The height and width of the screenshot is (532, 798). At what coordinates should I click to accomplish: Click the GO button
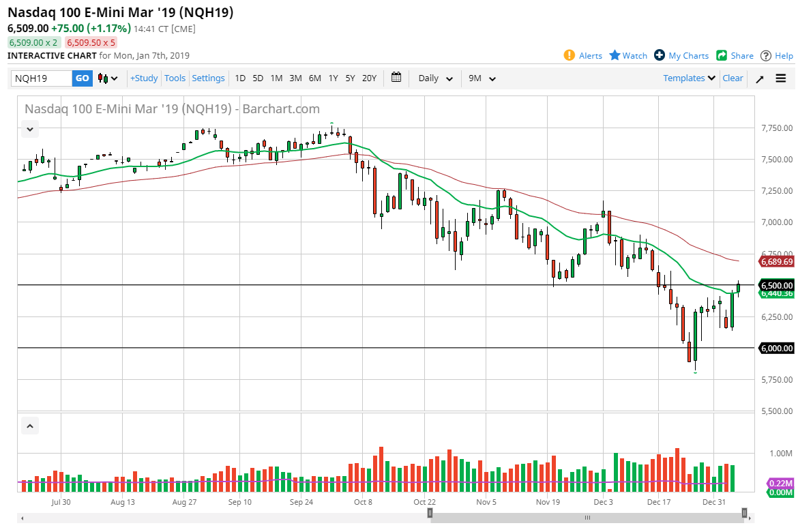82,78
